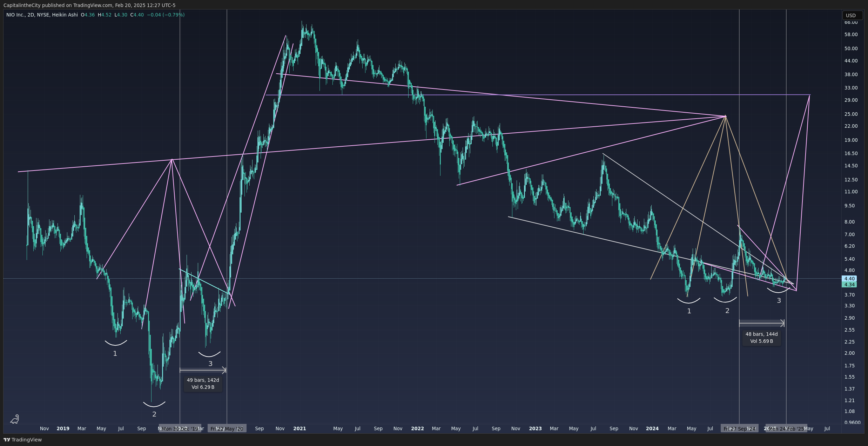Click the 1.37 price scale value

pyautogui.click(x=849, y=389)
